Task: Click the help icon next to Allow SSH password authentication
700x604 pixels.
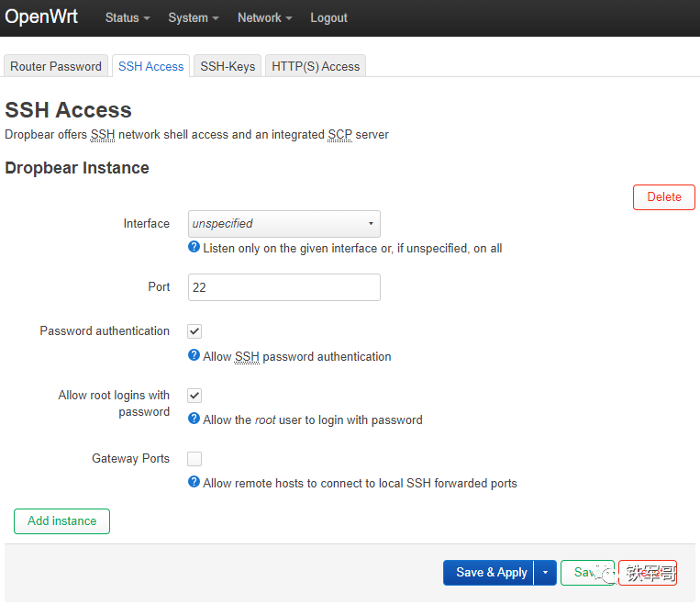Action: 194,355
